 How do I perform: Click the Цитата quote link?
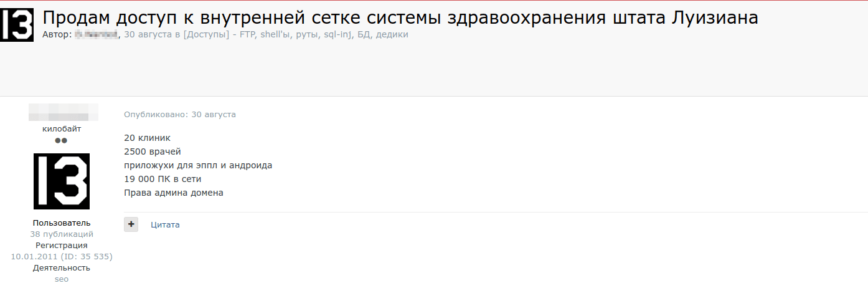tap(165, 224)
